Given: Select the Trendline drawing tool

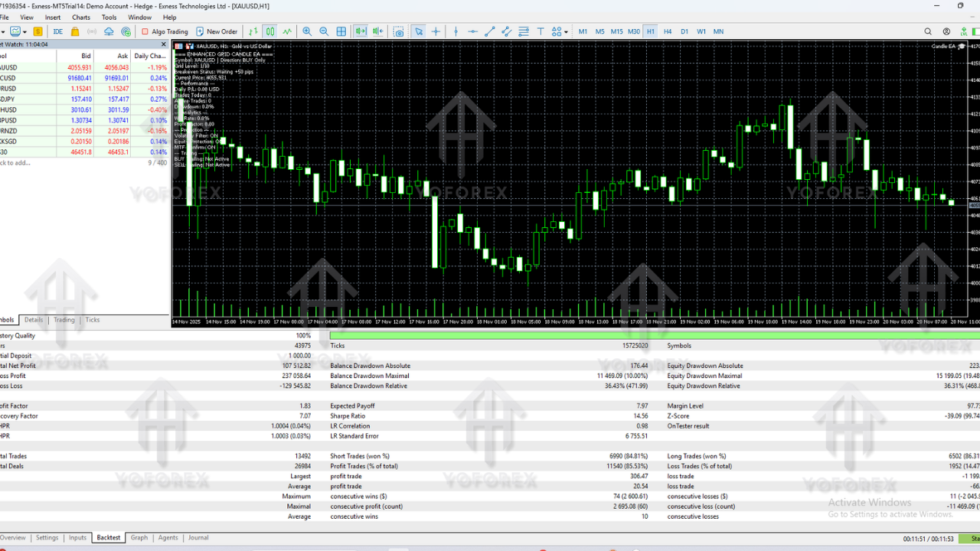Looking at the screenshot, I should tap(490, 31).
